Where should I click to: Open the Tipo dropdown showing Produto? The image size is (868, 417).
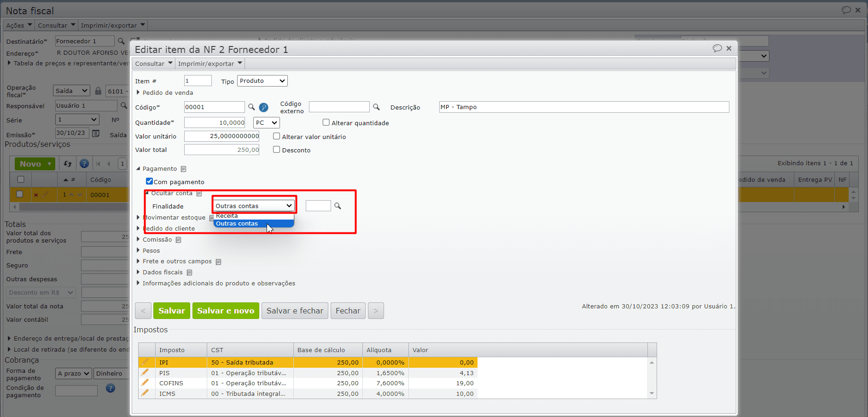pos(262,81)
